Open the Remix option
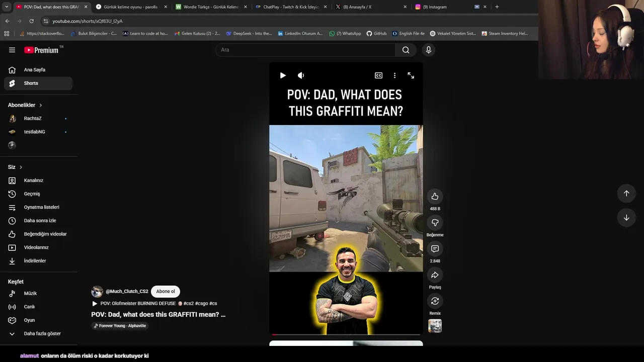The width and height of the screenshot is (644, 362). tap(435, 301)
